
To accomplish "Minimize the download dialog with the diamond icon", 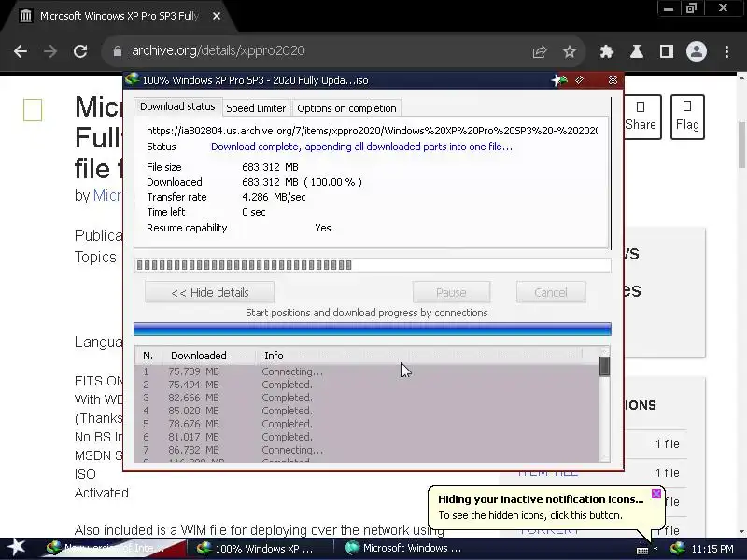I will (579, 80).
